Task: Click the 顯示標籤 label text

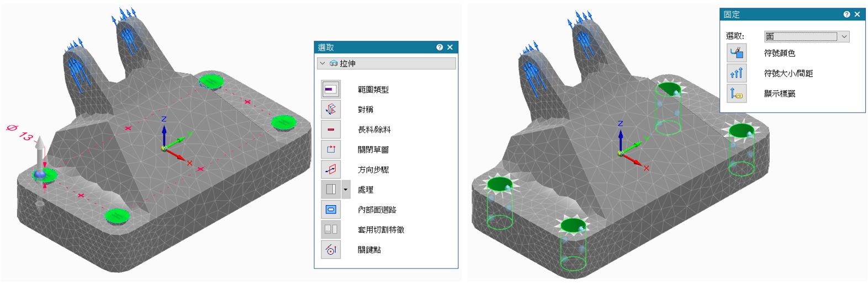Action: pos(780,93)
